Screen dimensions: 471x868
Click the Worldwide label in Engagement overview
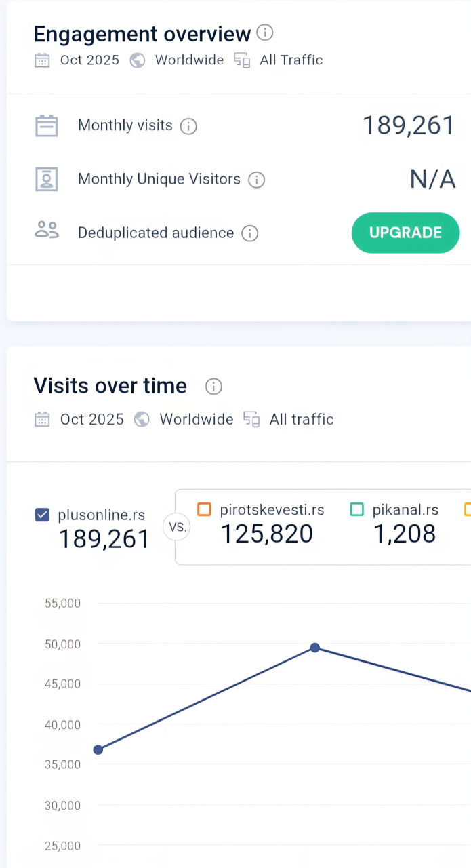[189, 60]
